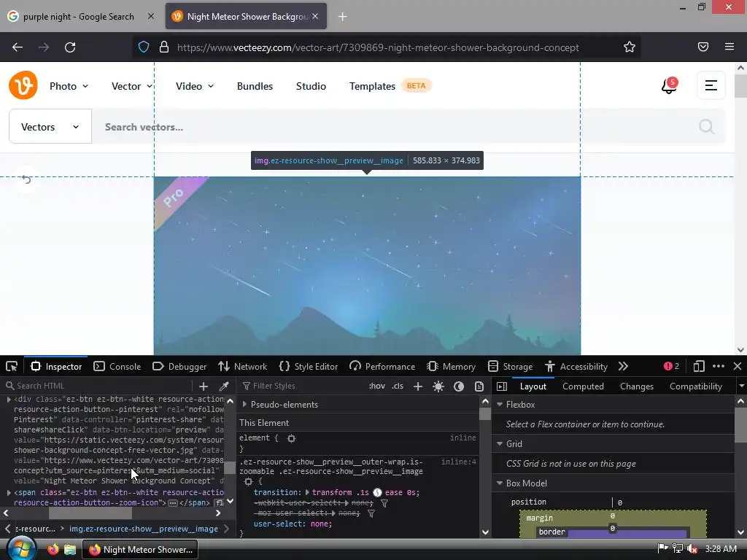Switch to the Debugger tab
The image size is (747, 560).
coord(179,366)
